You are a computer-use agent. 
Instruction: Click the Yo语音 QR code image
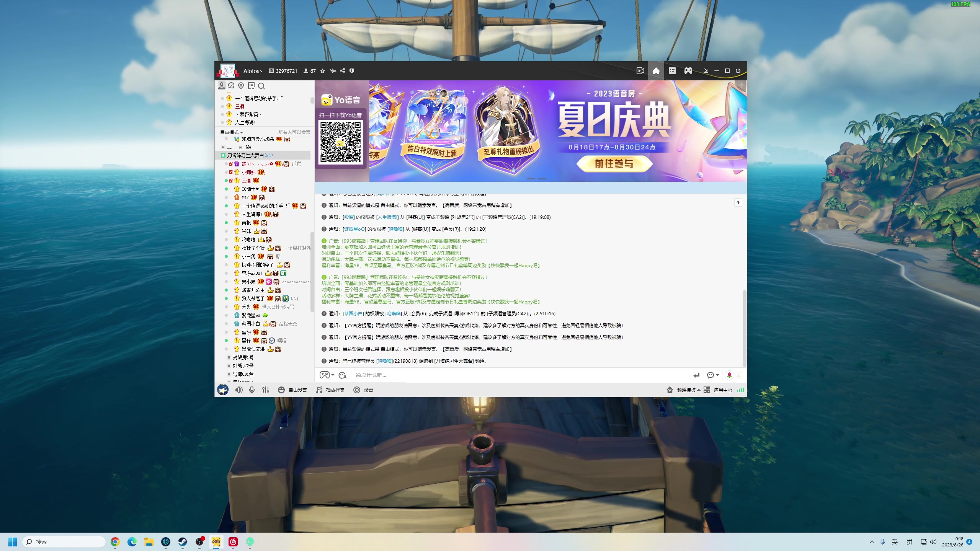click(341, 142)
